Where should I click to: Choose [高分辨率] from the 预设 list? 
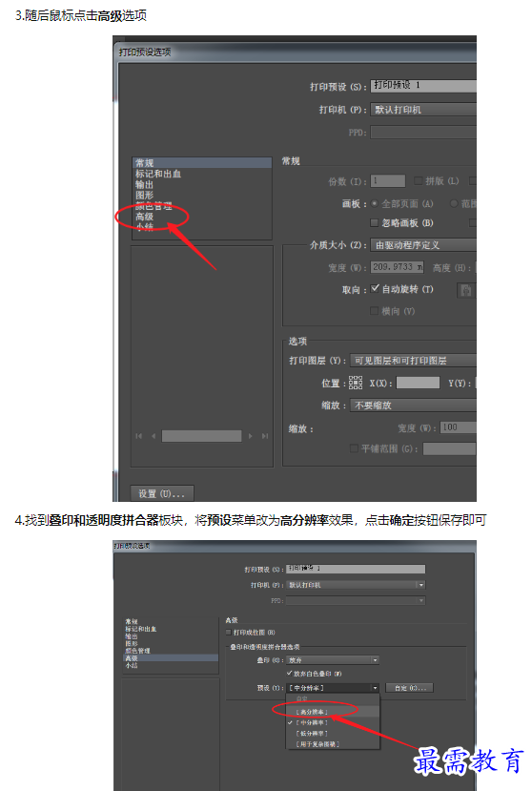pos(333,712)
